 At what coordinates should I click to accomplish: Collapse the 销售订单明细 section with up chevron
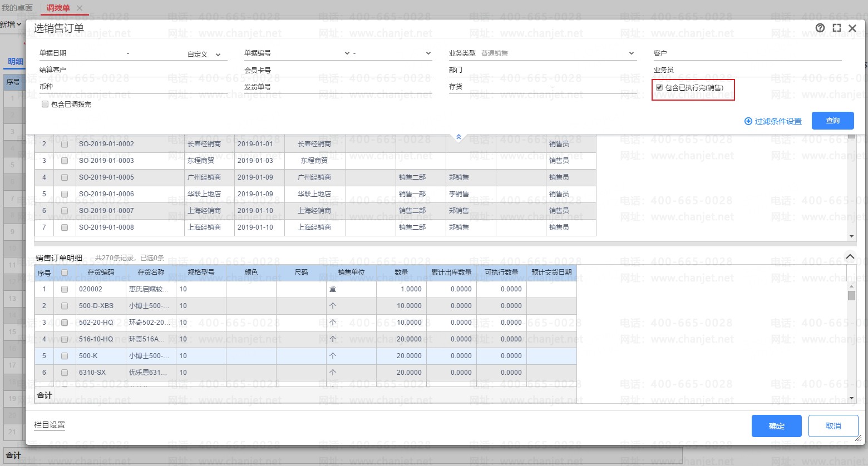point(850,256)
